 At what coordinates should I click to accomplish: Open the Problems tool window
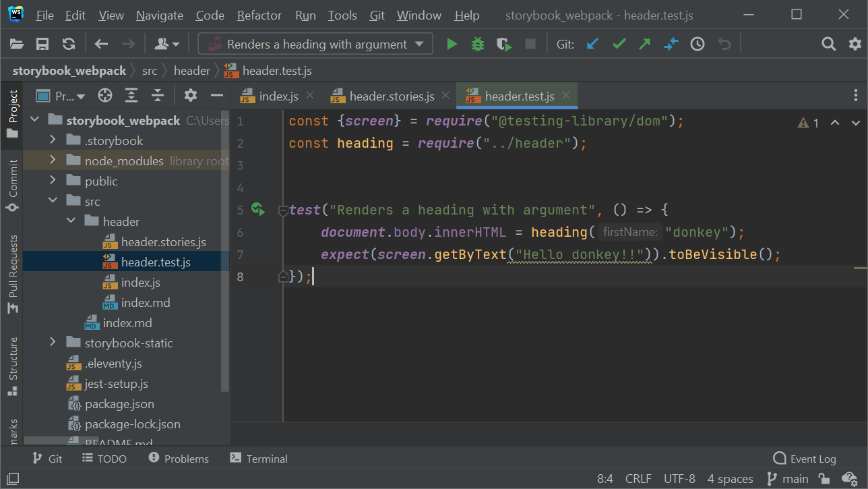coord(179,459)
